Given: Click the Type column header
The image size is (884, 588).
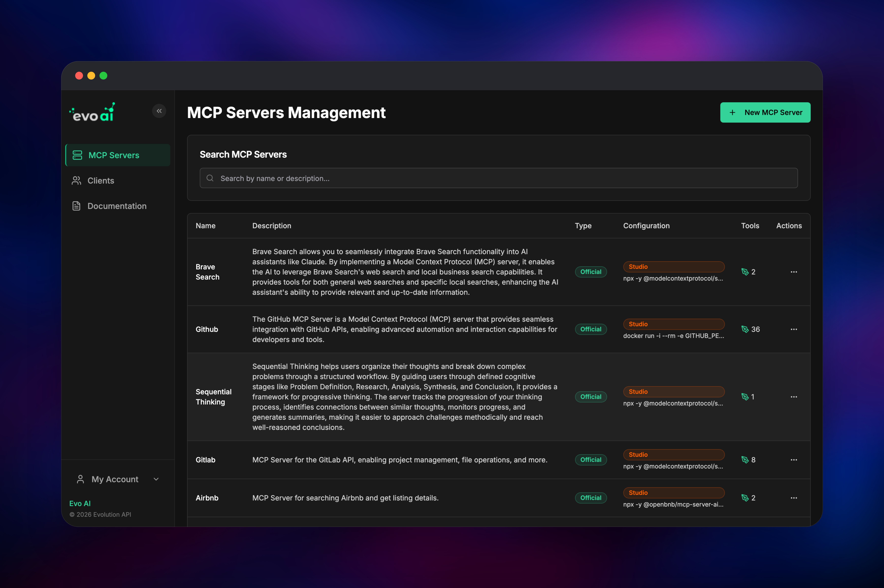Looking at the screenshot, I should coord(583,226).
